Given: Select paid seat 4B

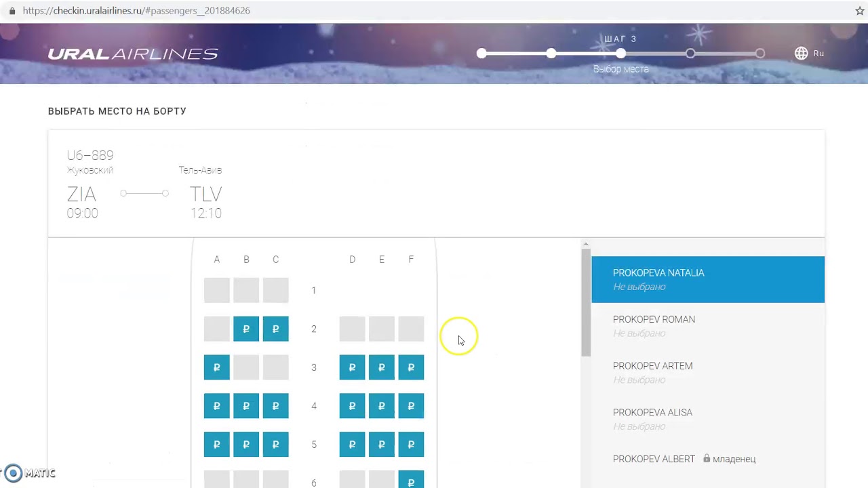Looking at the screenshot, I should (x=246, y=406).
